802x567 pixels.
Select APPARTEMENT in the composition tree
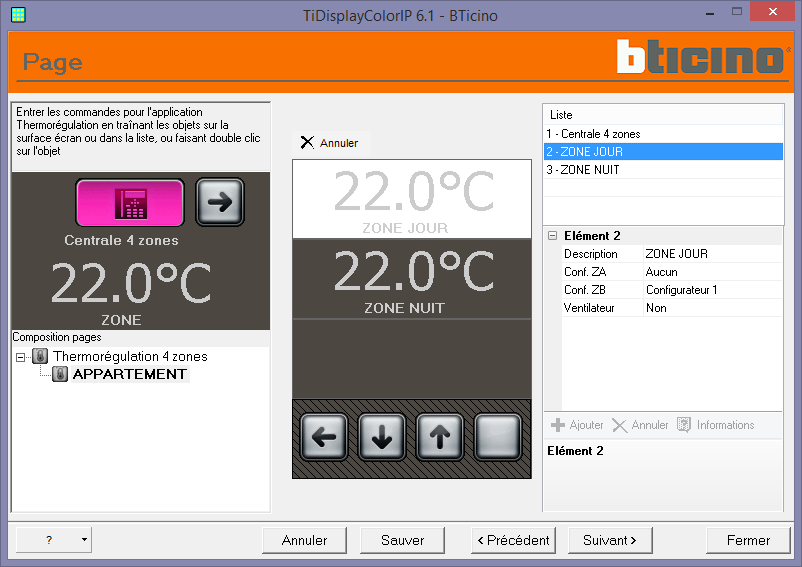(x=129, y=374)
